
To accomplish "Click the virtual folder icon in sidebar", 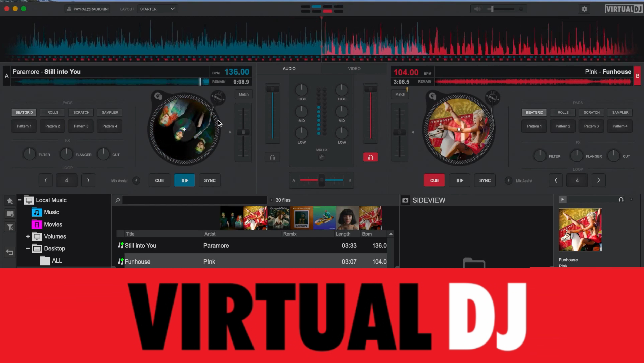I will coord(10,214).
